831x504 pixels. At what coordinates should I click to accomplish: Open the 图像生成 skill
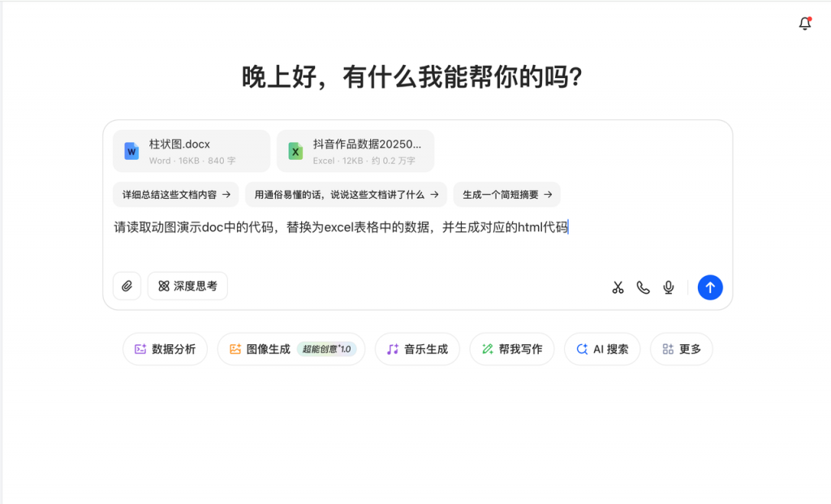(x=291, y=349)
